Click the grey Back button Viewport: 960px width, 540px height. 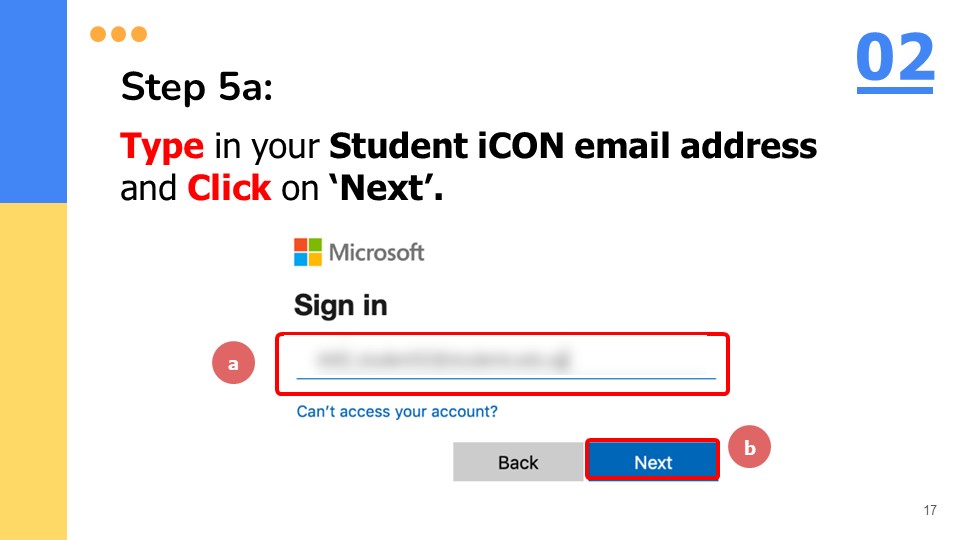[x=518, y=462]
